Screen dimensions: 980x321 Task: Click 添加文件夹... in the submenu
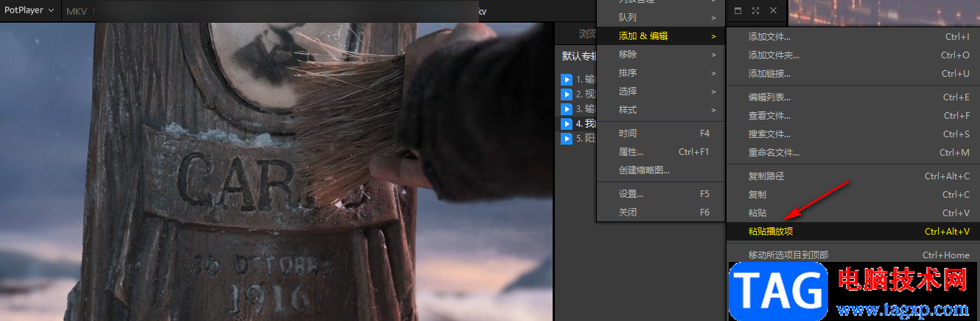coord(853,55)
